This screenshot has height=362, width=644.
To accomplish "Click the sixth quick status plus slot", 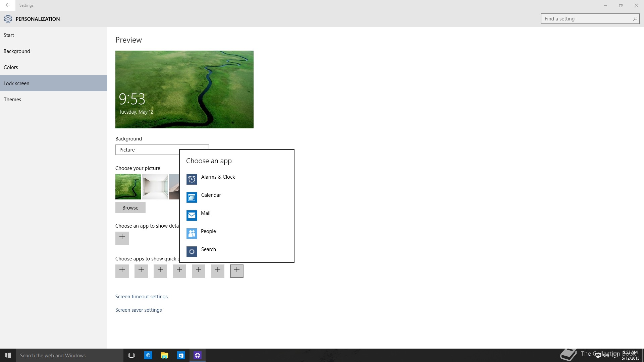I will (x=218, y=271).
